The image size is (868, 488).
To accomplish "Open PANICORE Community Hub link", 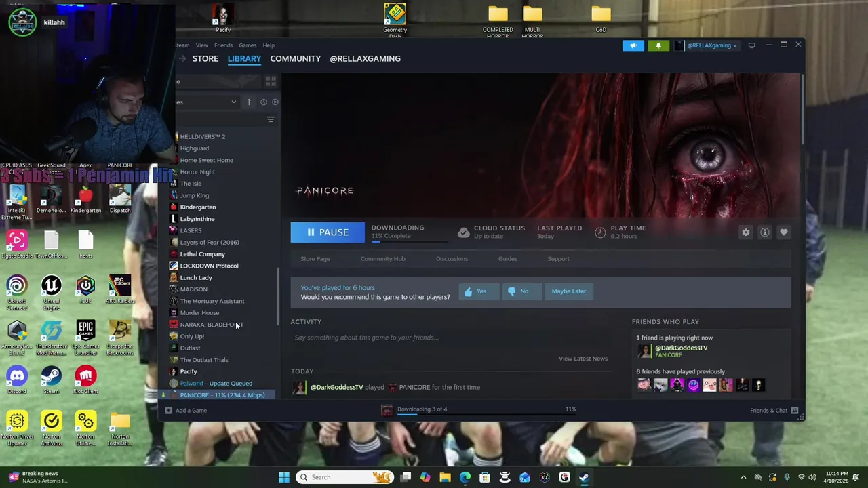I will [x=382, y=259].
